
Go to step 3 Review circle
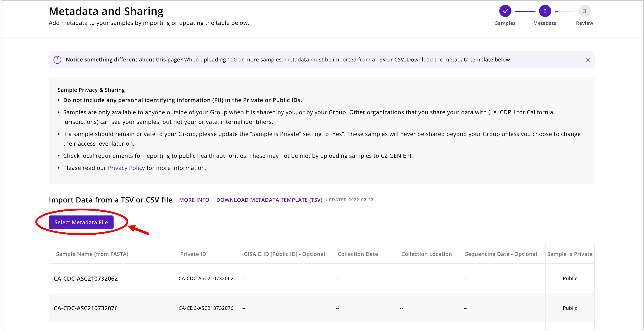point(584,11)
